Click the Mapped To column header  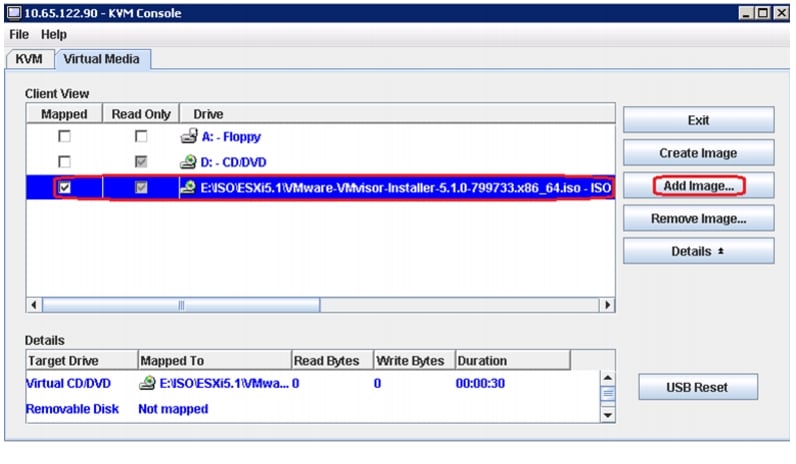(x=215, y=360)
